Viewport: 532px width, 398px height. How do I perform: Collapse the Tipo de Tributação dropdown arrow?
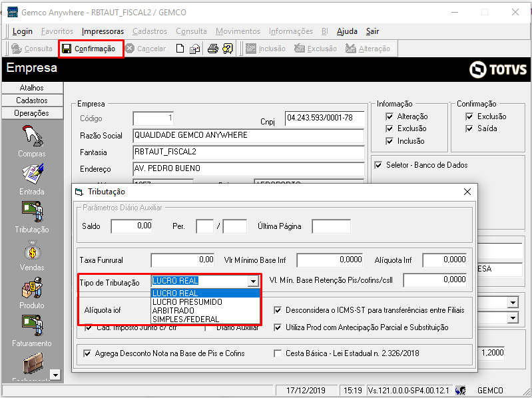(x=253, y=281)
